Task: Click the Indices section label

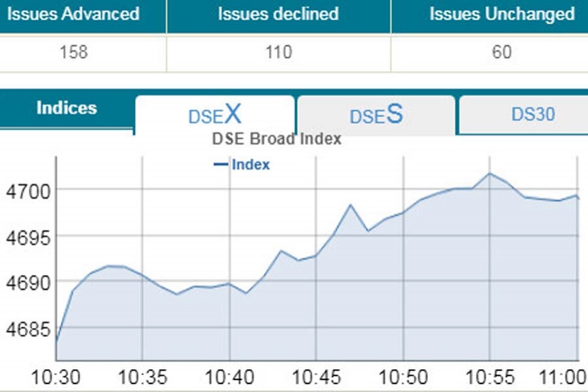Action: coord(67,108)
